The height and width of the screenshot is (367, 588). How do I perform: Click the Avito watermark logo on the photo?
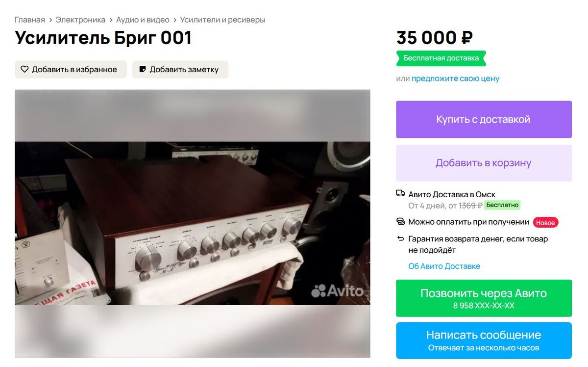pyautogui.click(x=338, y=291)
